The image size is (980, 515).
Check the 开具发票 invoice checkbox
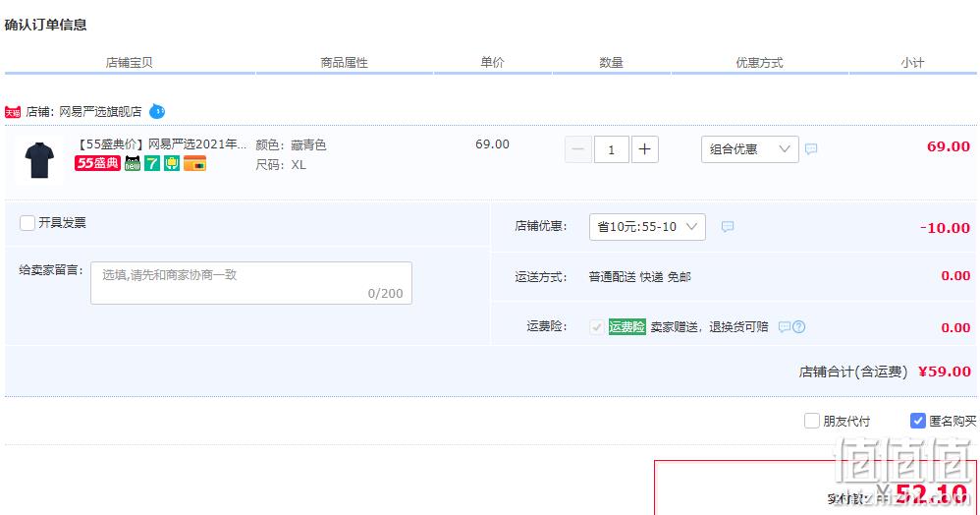coord(27,223)
